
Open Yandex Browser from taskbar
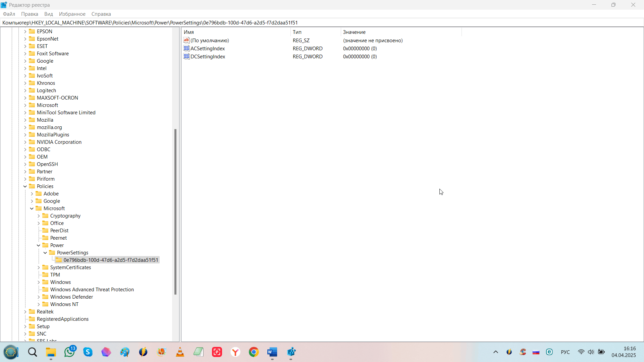[x=235, y=352]
